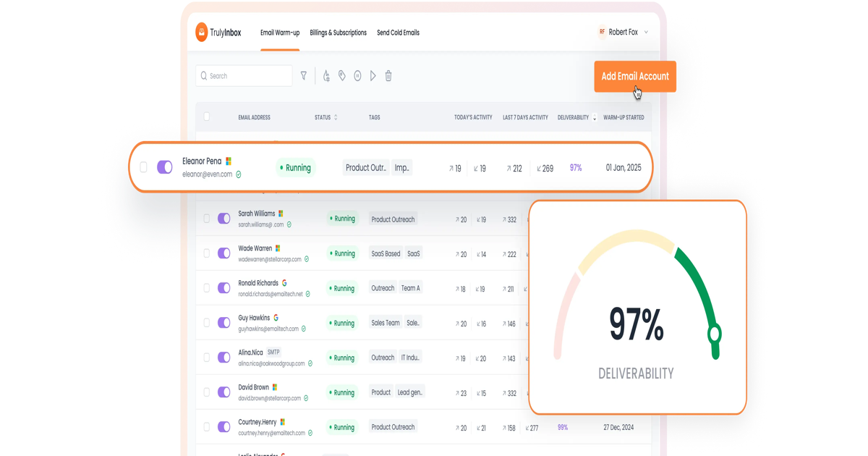868x456 pixels.
Task: Click the purple 97% value in Eleanor row
Action: (x=576, y=167)
